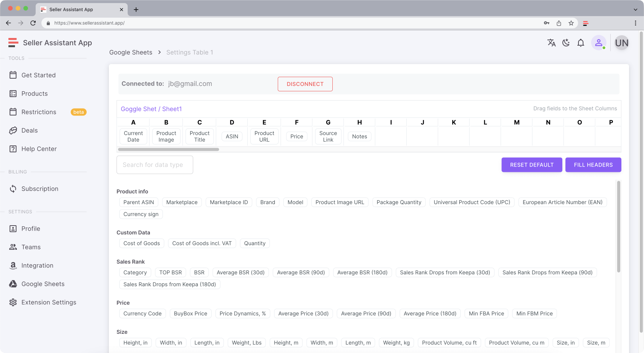
Task: Open the notifications bell
Action: [x=581, y=43]
